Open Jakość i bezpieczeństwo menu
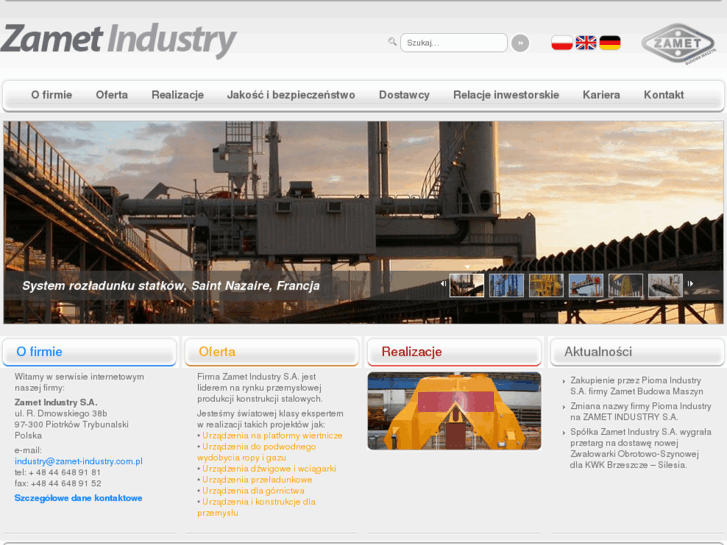 [291, 95]
